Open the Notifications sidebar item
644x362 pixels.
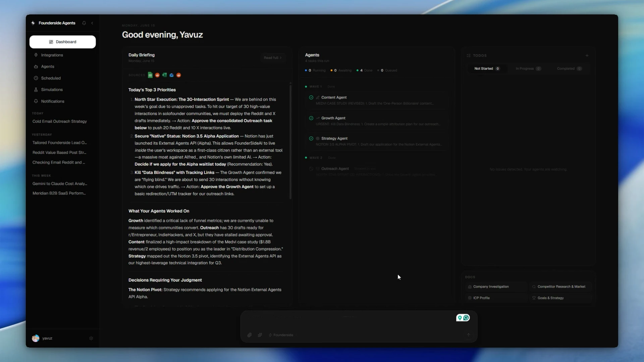(62, 101)
